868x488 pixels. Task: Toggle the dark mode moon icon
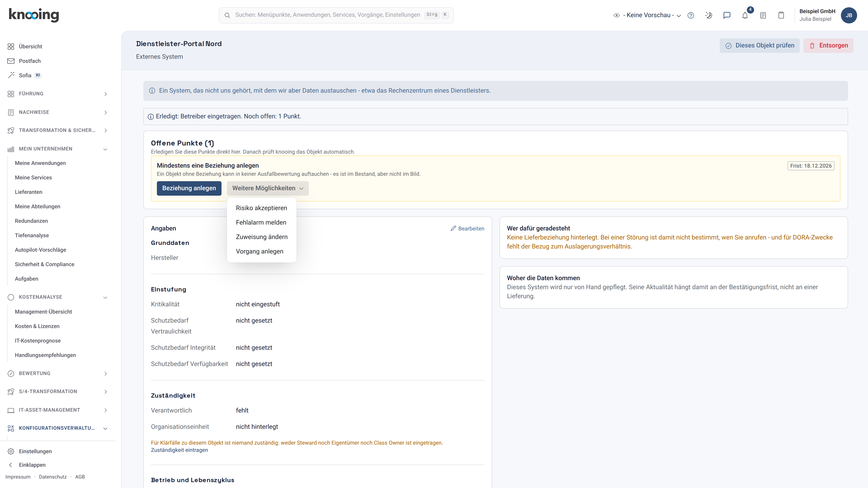pyautogui.click(x=709, y=15)
